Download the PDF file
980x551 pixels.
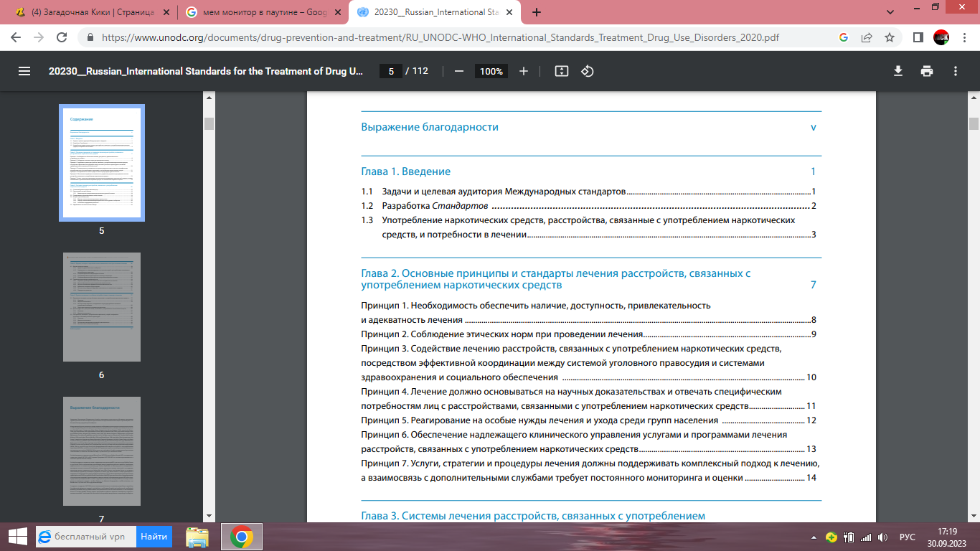click(897, 71)
